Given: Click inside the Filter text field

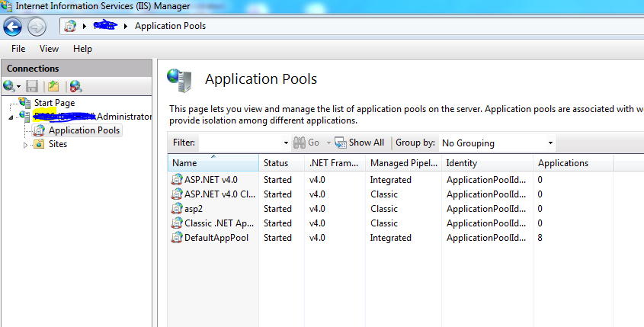Looking at the screenshot, I should [x=241, y=143].
